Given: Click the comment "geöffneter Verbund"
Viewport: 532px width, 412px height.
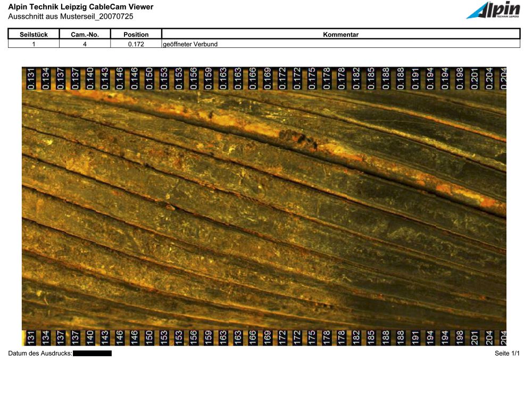Looking at the screenshot, I should (x=190, y=44).
